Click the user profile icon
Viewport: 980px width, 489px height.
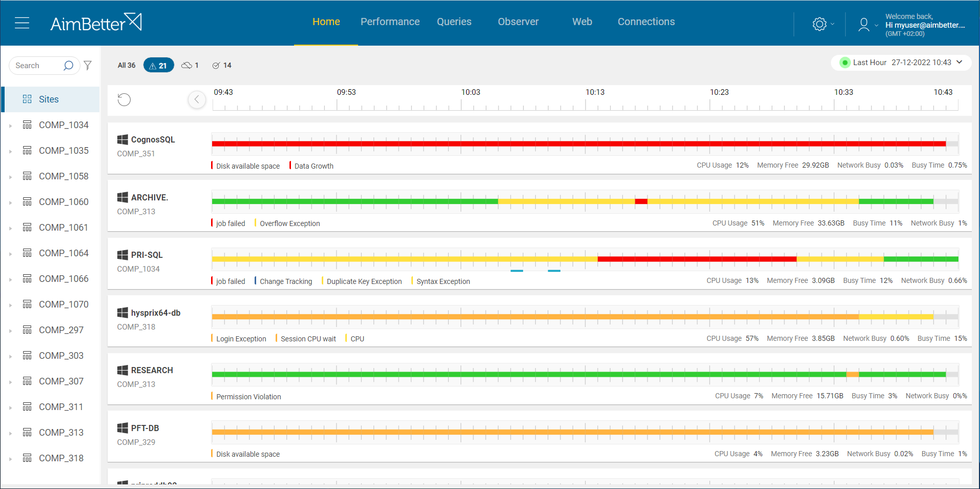tap(864, 25)
